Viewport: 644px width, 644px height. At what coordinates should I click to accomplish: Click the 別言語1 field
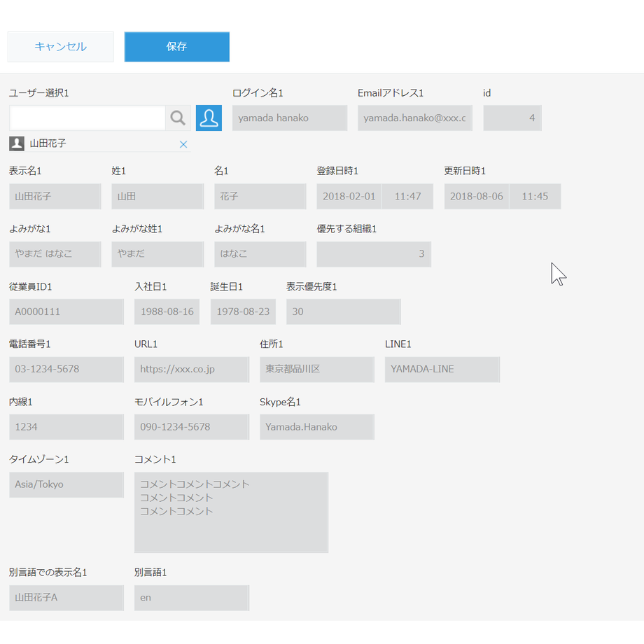(x=191, y=598)
